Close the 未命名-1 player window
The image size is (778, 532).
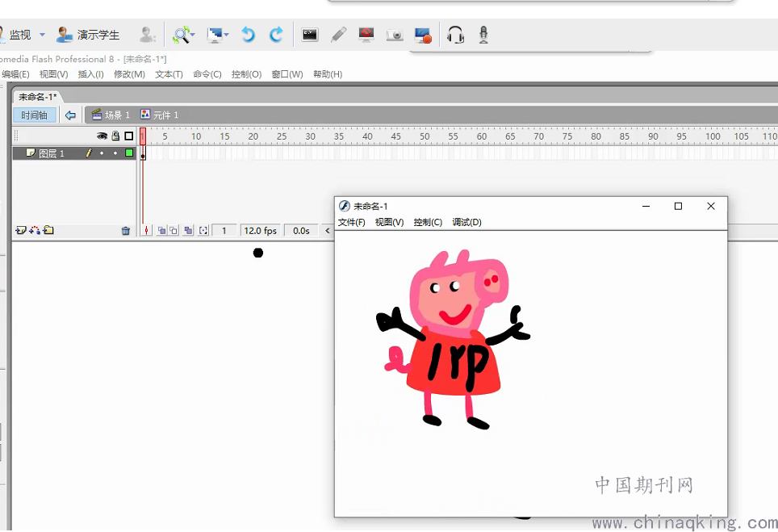(711, 206)
